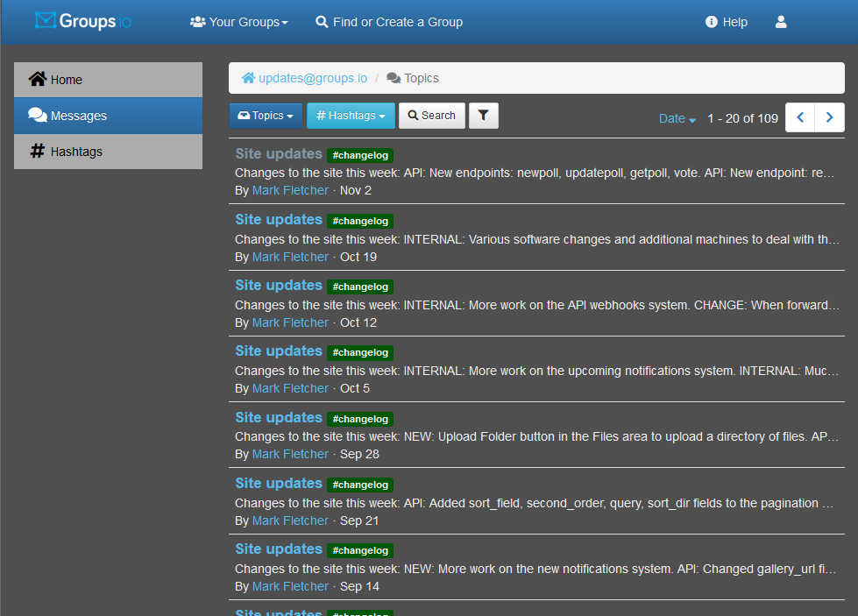Open the Sep 14 Site updates topic
Image resolution: width=858 pixels, height=616 pixels.
click(279, 549)
